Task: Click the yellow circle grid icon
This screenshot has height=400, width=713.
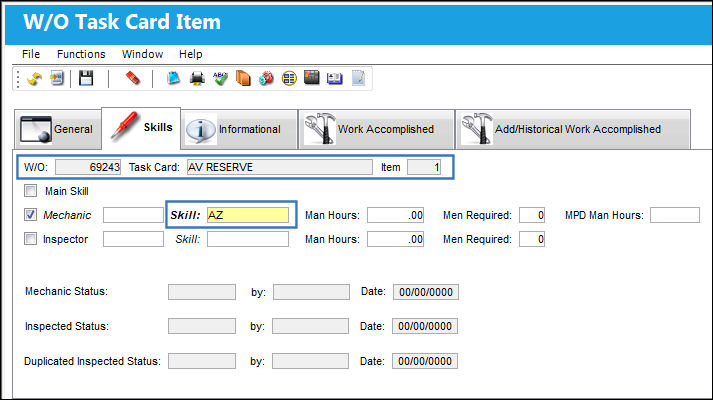Action: tap(289, 78)
